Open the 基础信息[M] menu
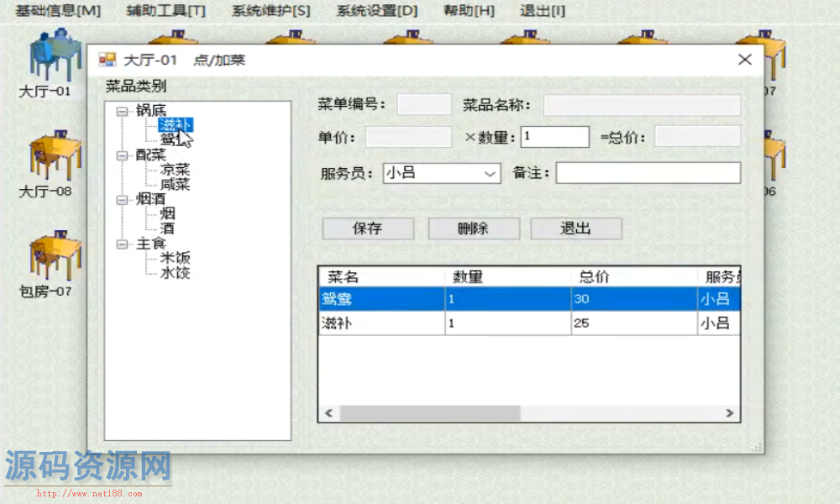 pos(58,11)
